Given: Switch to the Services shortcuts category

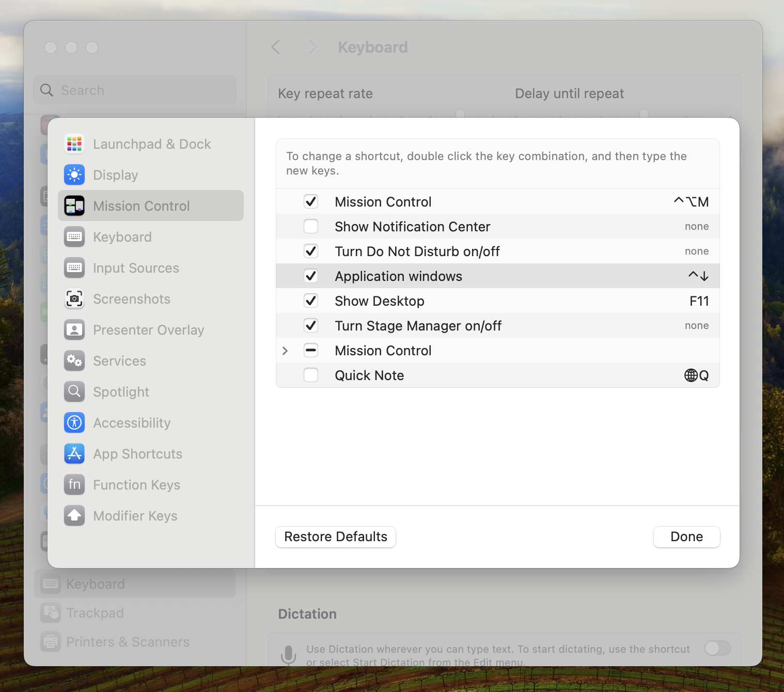Looking at the screenshot, I should click(x=151, y=360).
